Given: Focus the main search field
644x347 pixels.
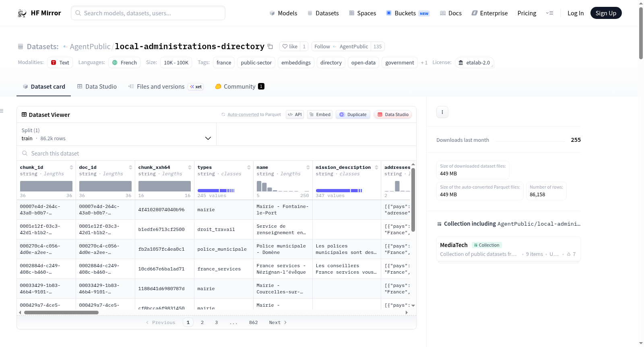Looking at the screenshot, I should 148,13.
